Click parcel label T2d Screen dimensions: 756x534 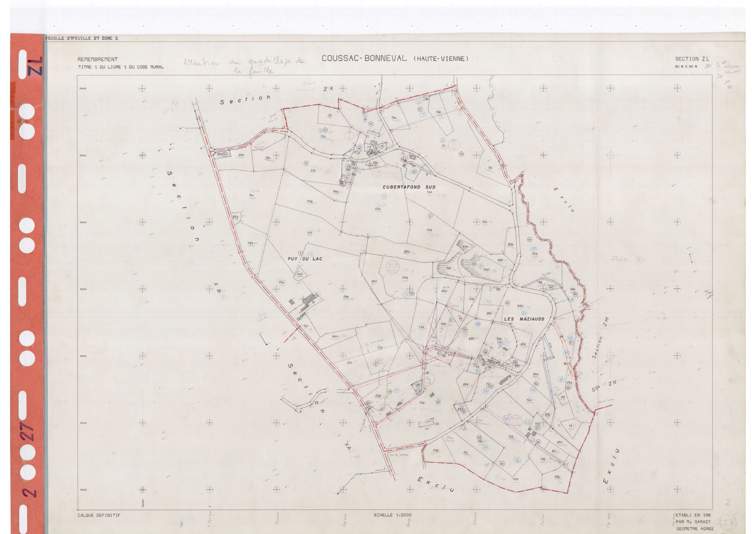pyautogui.click(x=429, y=192)
